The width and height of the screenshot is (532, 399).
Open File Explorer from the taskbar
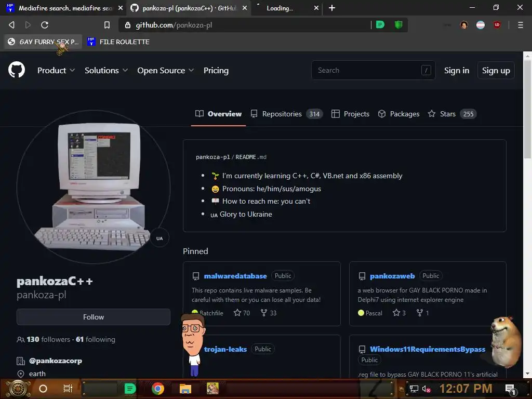pyautogui.click(x=185, y=389)
